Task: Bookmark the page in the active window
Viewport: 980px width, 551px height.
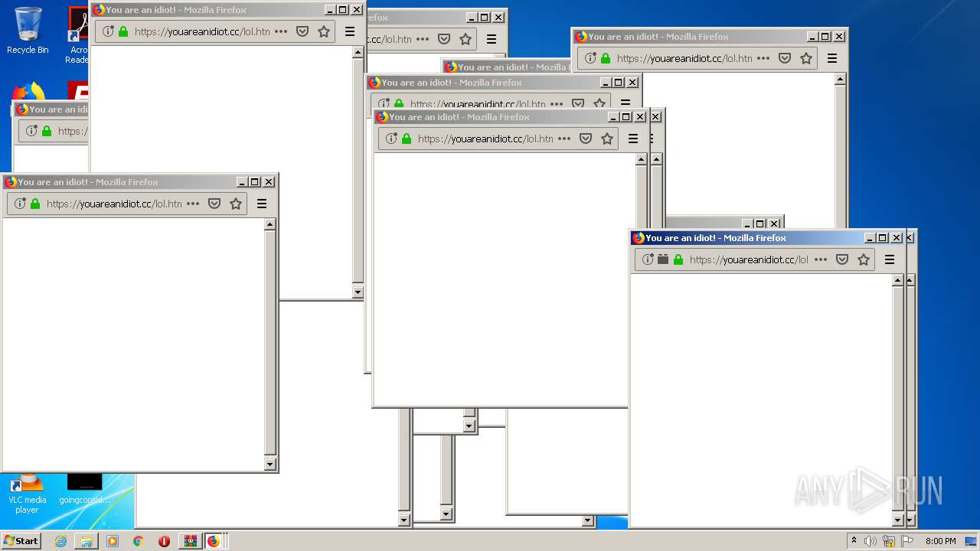Action: coord(864,259)
